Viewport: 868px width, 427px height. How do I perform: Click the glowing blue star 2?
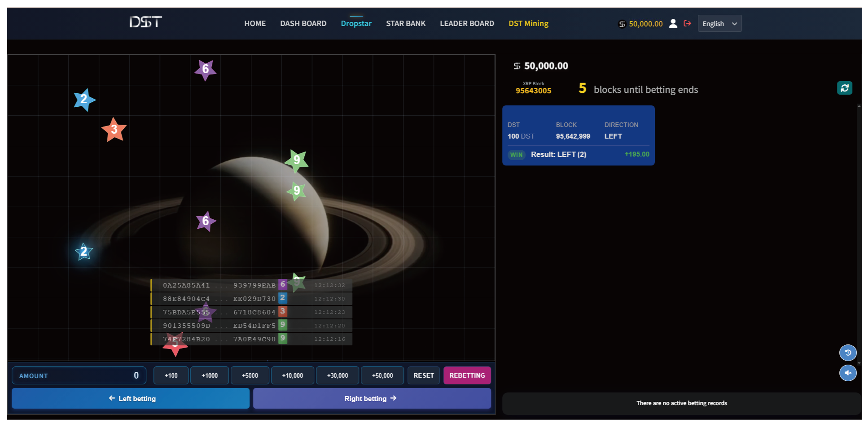pos(84,252)
